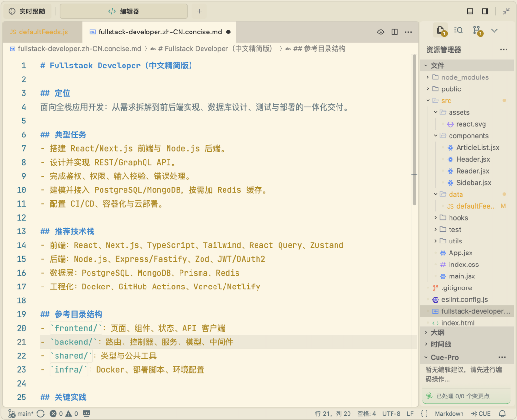
Task: Open editor more actions ellipsis
Action: [x=408, y=32]
